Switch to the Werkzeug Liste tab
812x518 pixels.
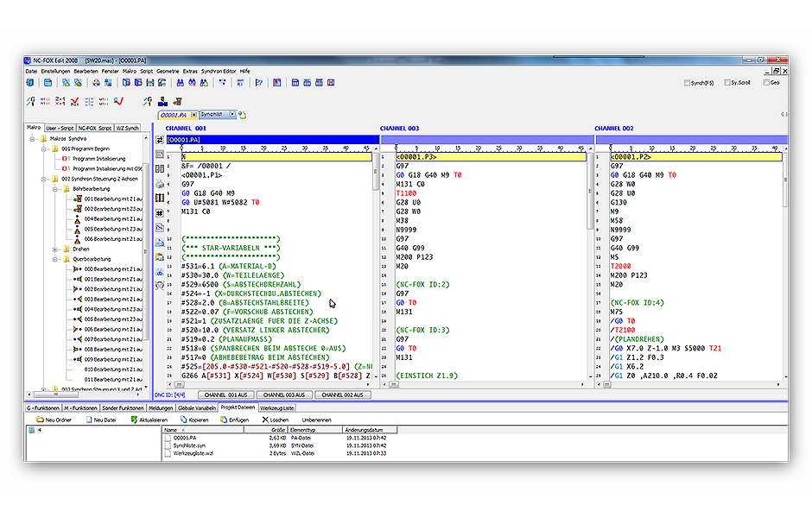pos(277,407)
